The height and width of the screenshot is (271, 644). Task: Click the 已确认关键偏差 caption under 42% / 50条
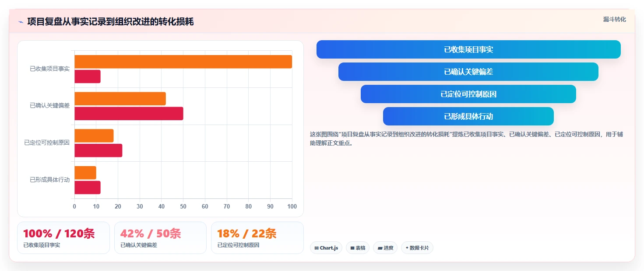pyautogui.click(x=139, y=245)
